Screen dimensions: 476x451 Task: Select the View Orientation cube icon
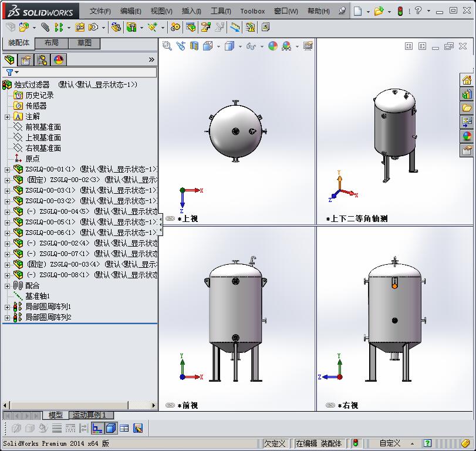(207, 46)
